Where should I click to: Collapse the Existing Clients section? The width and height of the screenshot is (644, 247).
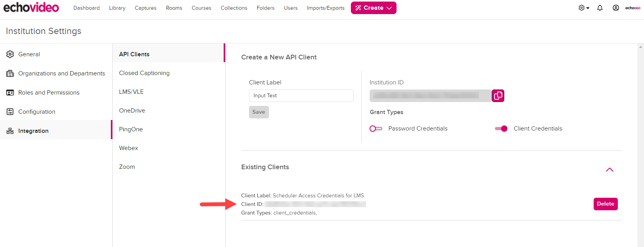tap(610, 170)
